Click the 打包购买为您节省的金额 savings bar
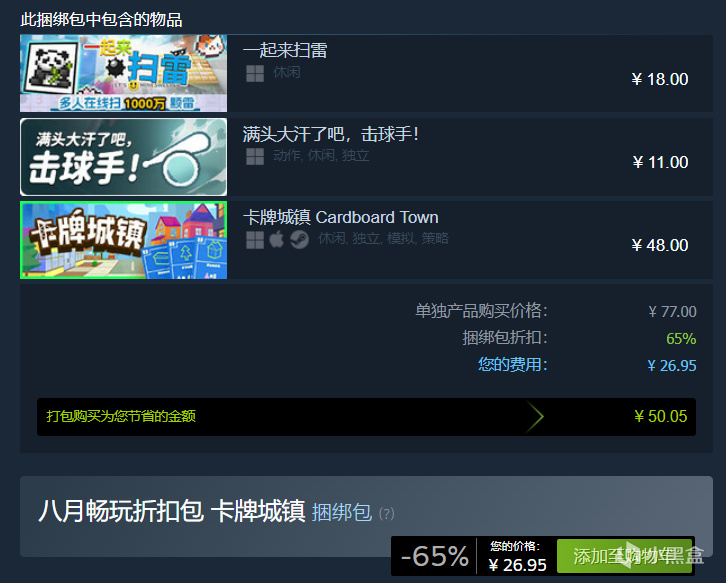Viewport: 726px width, 583px height. (x=366, y=416)
